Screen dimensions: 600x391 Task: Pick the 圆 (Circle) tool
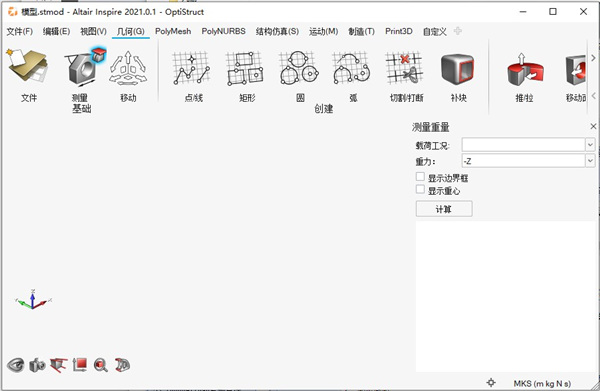299,68
